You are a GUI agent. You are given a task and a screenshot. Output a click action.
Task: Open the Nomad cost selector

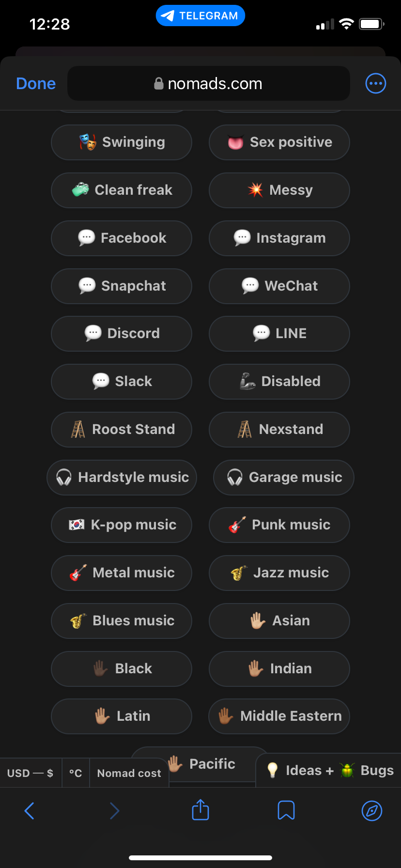[x=129, y=773]
